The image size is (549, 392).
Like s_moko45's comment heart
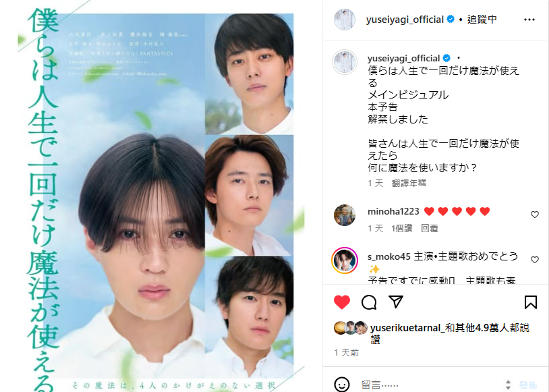[x=534, y=260]
